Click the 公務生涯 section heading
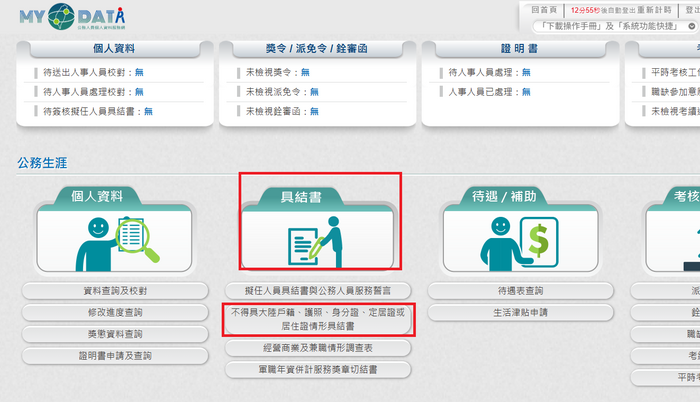The image size is (700, 402). pos(42,163)
